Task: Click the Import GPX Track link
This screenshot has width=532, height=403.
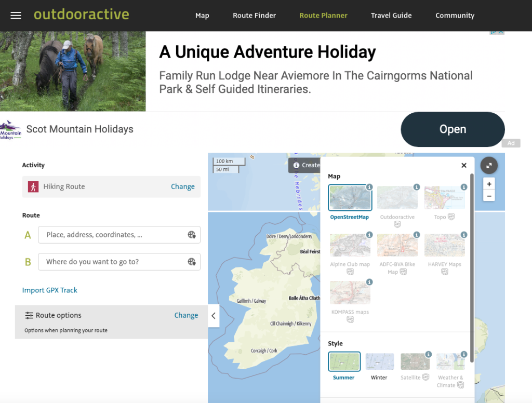Action: tap(49, 290)
